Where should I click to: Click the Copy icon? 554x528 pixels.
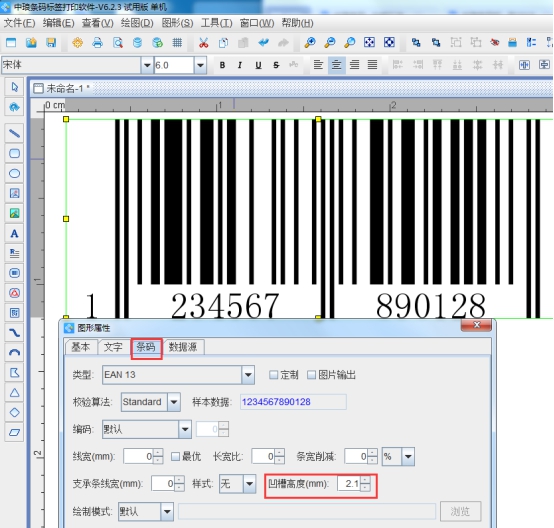pyautogui.click(x=223, y=43)
